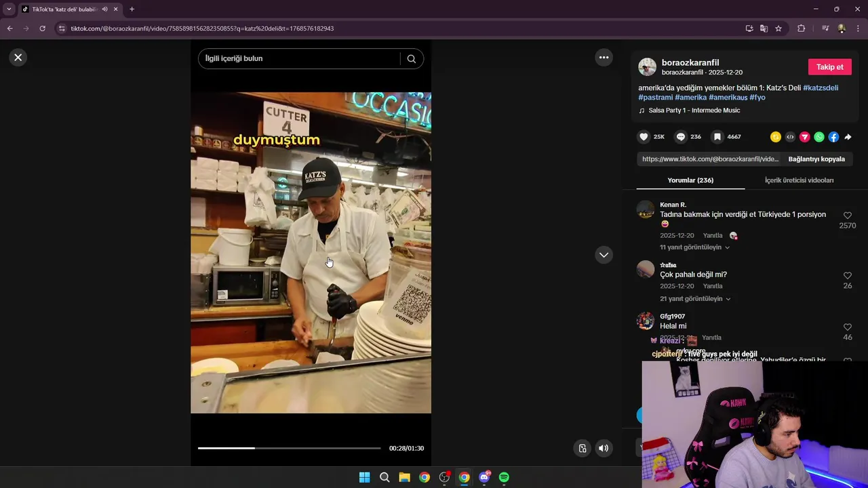Click the search magnifier in the video search bar

pyautogui.click(x=411, y=59)
